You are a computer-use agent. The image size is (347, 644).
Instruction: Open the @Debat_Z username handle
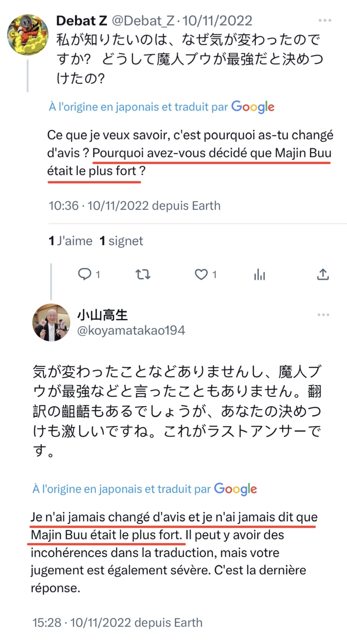coord(143,21)
